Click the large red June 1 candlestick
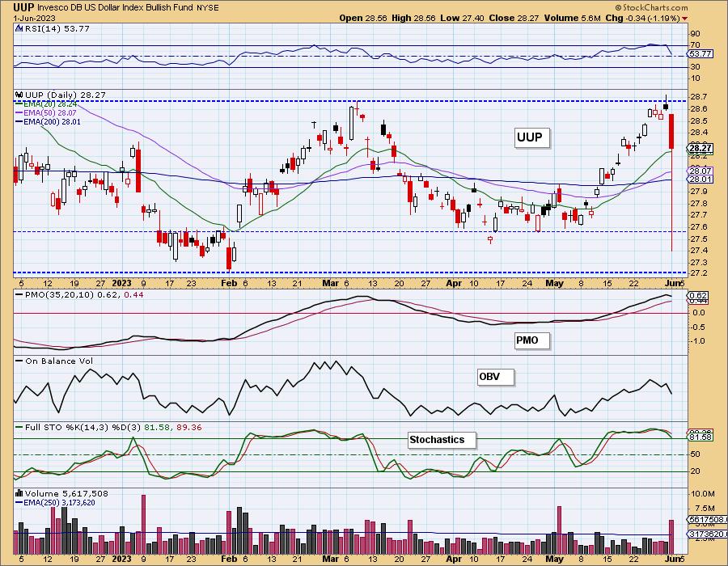The height and width of the screenshot is (566, 728). (671, 131)
